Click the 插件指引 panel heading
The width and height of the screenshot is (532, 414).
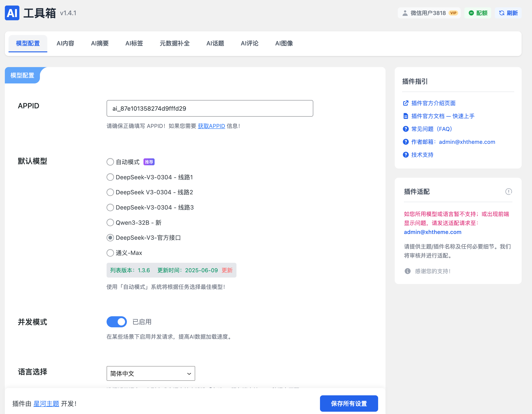tap(415, 82)
